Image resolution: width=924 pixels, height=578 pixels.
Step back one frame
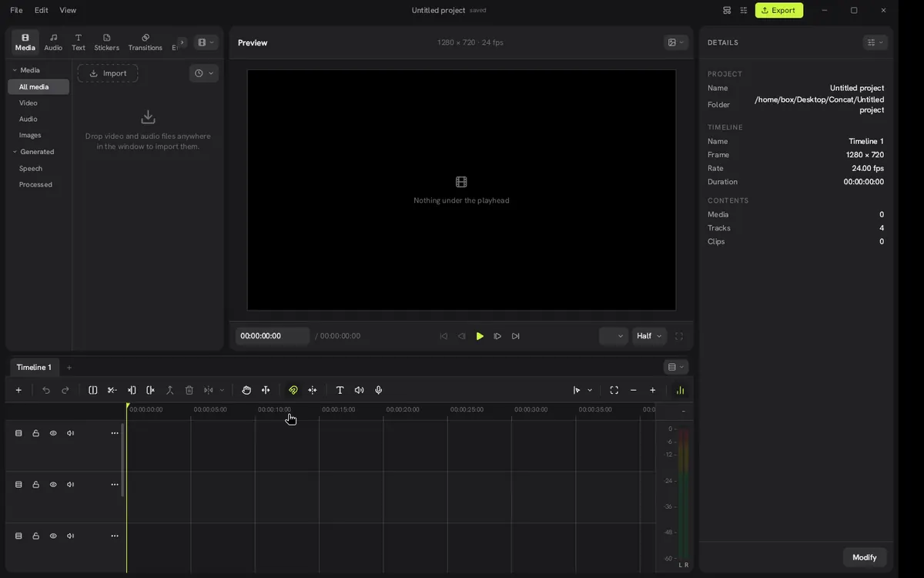(x=462, y=336)
